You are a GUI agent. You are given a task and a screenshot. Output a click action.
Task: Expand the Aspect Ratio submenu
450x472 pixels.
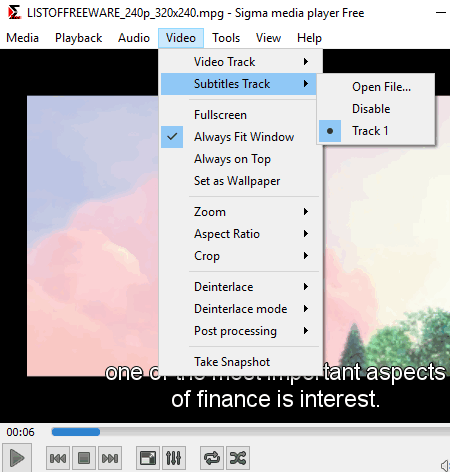[240, 234]
